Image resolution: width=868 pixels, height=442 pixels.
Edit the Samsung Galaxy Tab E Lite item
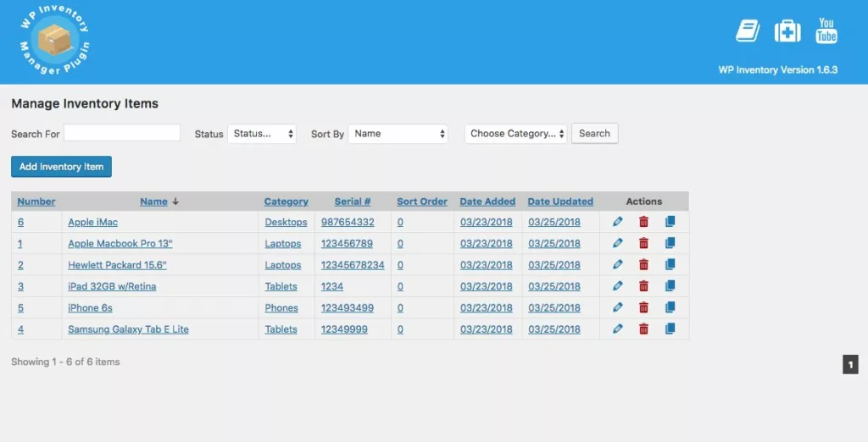tap(618, 329)
